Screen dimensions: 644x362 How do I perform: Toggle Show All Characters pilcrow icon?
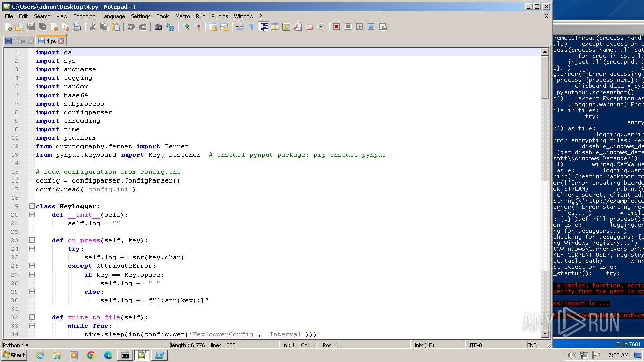point(252,27)
